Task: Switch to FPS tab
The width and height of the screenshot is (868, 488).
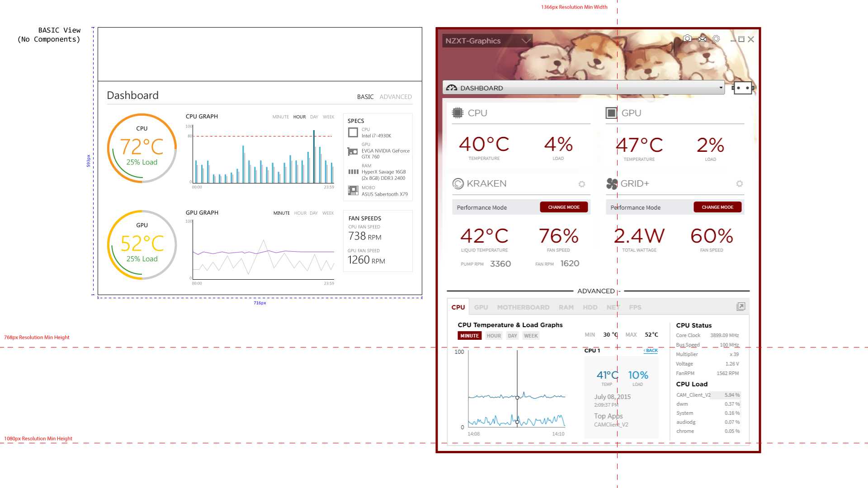Action: click(635, 307)
